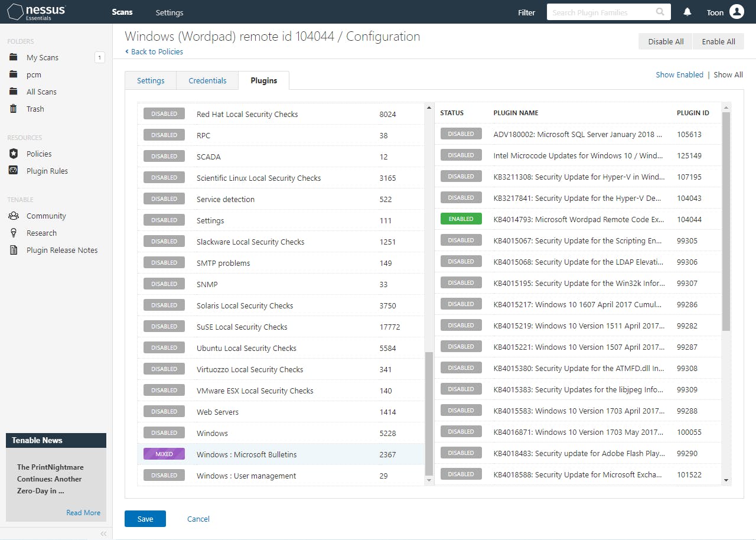Click the plugin list scroll down arrow
756x540 pixels.
726,480
